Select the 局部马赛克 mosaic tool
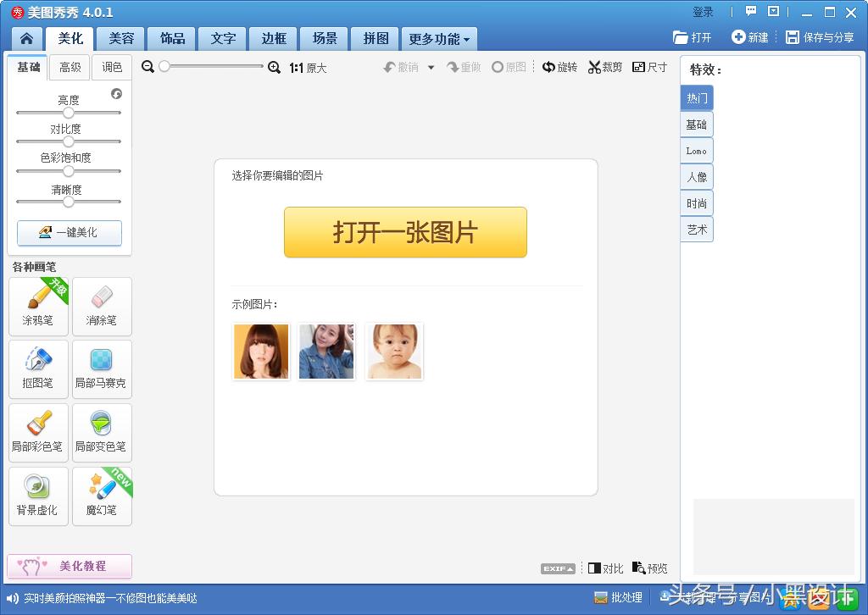This screenshot has height=615, width=868. click(x=102, y=369)
